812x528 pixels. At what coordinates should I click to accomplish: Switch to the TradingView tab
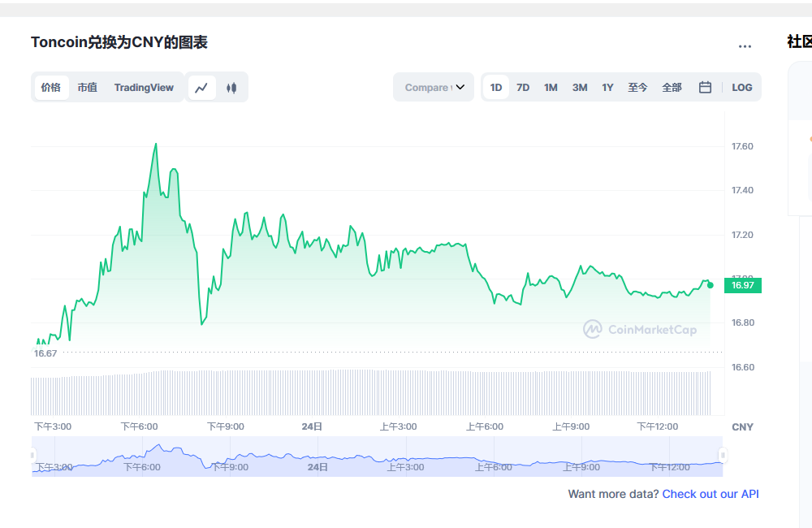pos(144,88)
